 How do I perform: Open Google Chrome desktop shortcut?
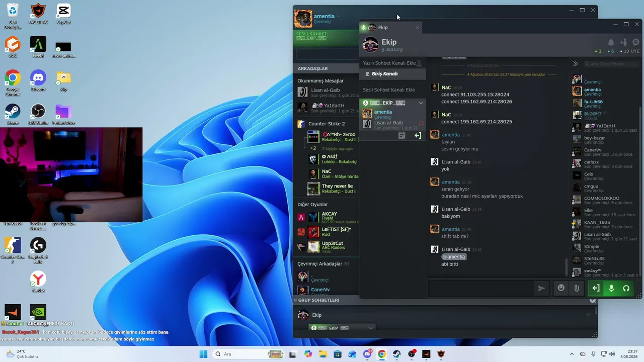tap(13, 82)
